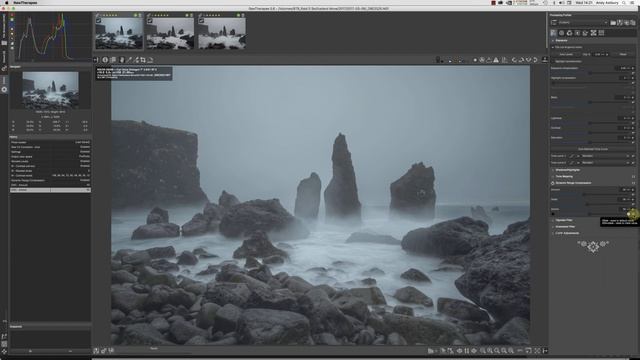
Task: Adjust the DRC Amount slider
Action: 584,194
